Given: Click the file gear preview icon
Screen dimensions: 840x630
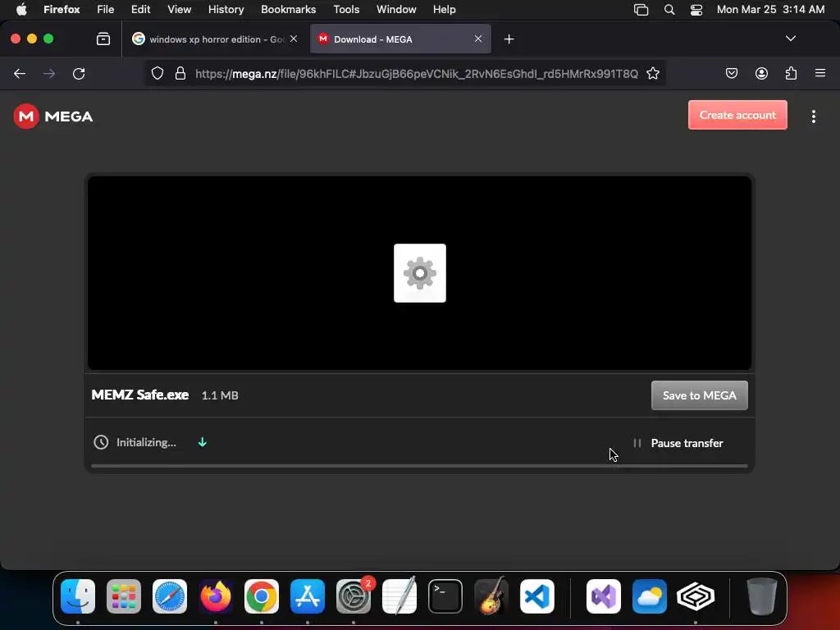Looking at the screenshot, I should [x=420, y=273].
